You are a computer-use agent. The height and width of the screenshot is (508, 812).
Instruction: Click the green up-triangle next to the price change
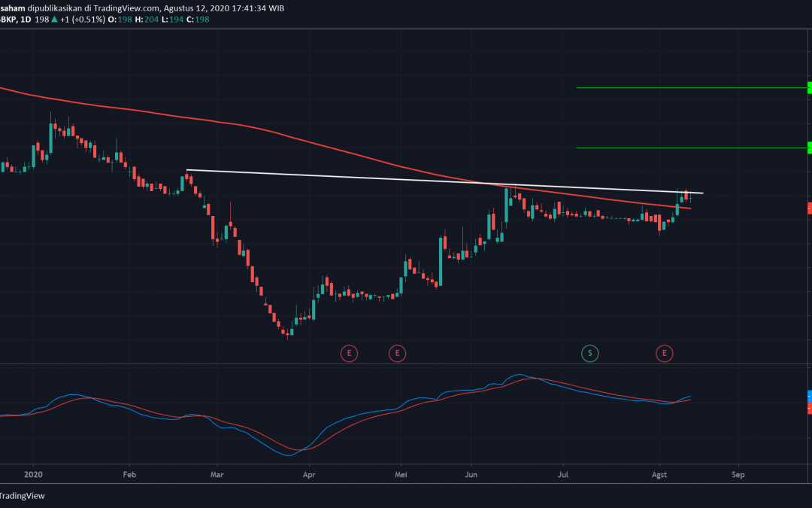click(x=54, y=20)
